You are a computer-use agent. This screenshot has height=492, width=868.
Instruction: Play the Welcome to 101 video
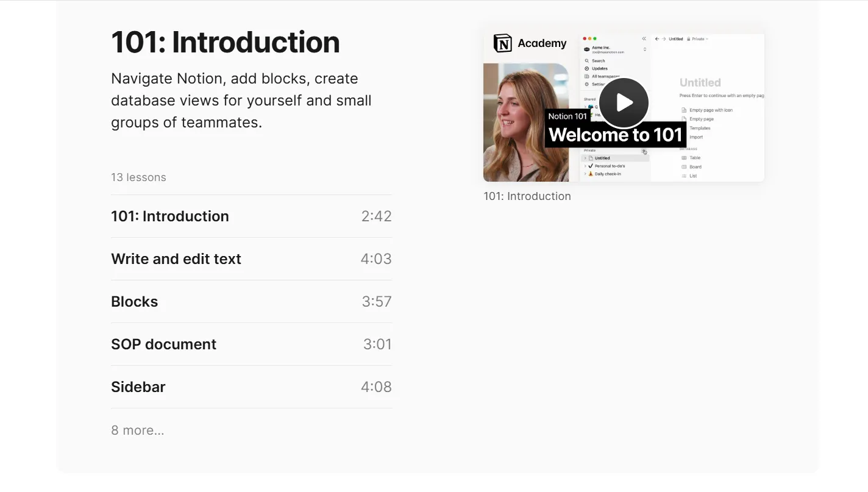pyautogui.click(x=624, y=102)
